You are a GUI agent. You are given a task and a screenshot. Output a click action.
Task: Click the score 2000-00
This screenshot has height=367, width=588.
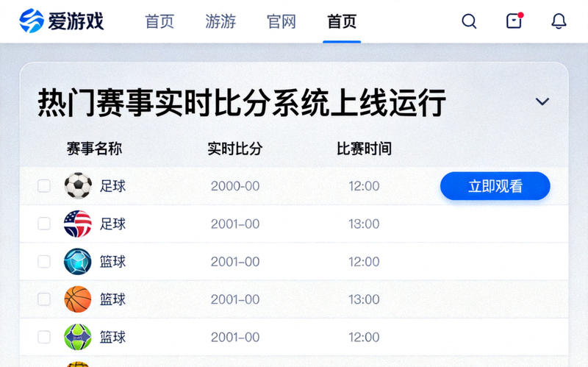tap(235, 186)
